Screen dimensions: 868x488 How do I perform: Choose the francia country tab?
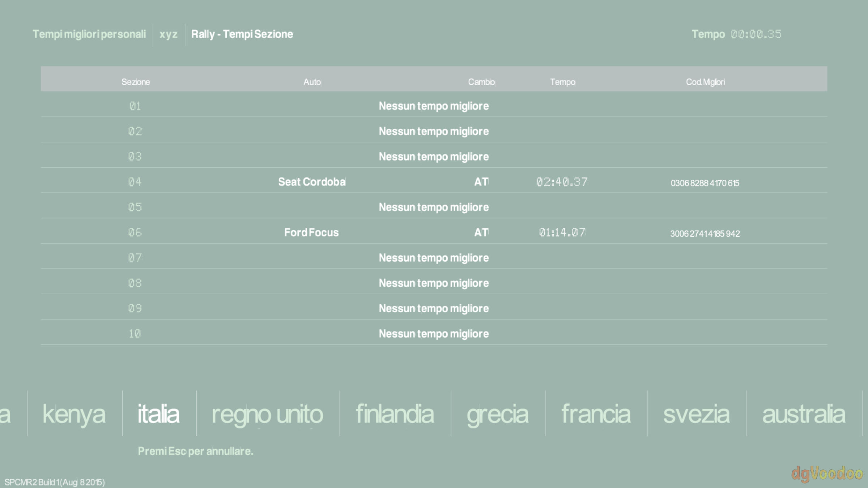(596, 414)
